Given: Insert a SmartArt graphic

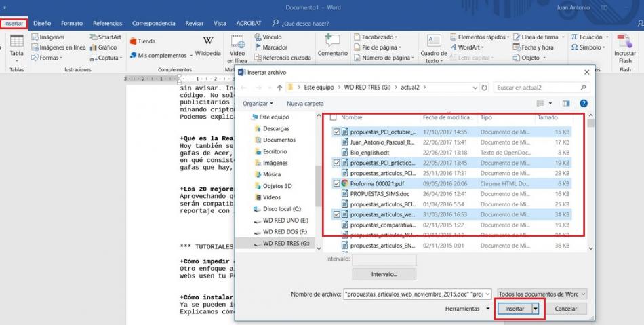Looking at the screenshot, I should point(106,37).
